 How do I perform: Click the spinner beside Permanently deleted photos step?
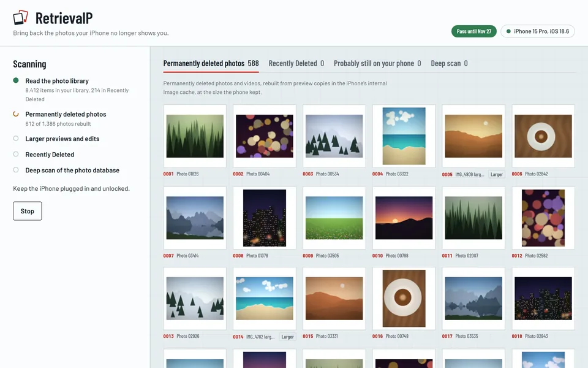pyautogui.click(x=16, y=114)
